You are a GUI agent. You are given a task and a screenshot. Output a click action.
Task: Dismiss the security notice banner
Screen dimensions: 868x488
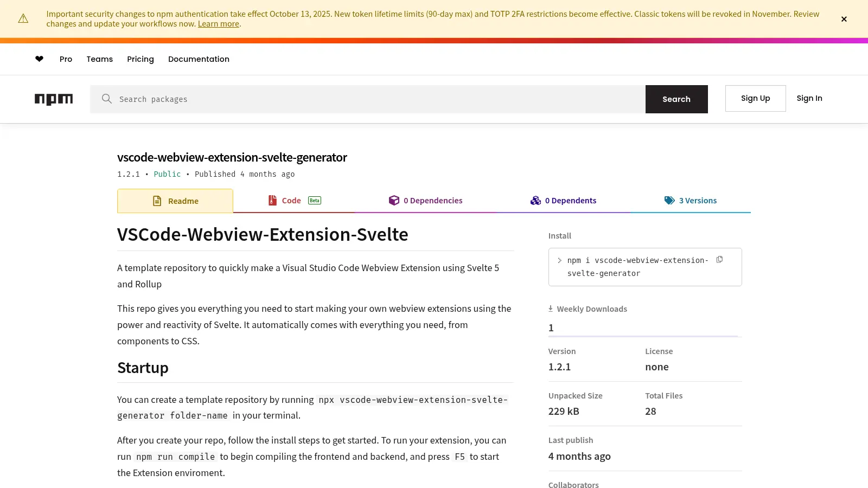(x=844, y=19)
